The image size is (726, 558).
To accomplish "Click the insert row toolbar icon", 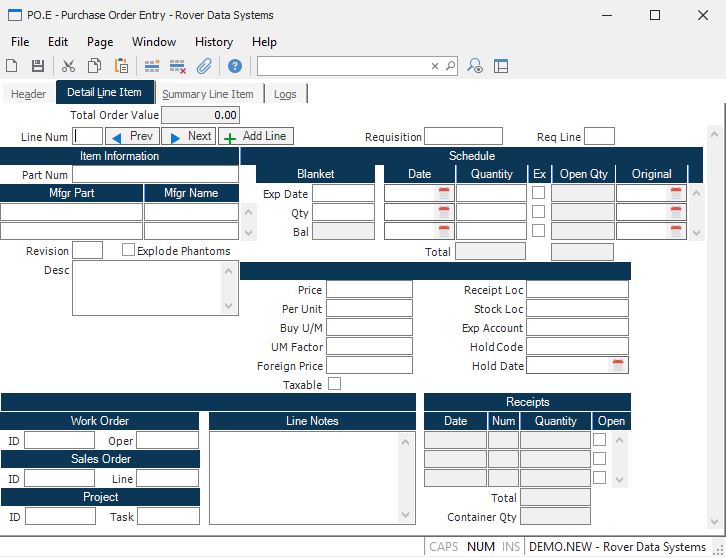I will 152,66.
